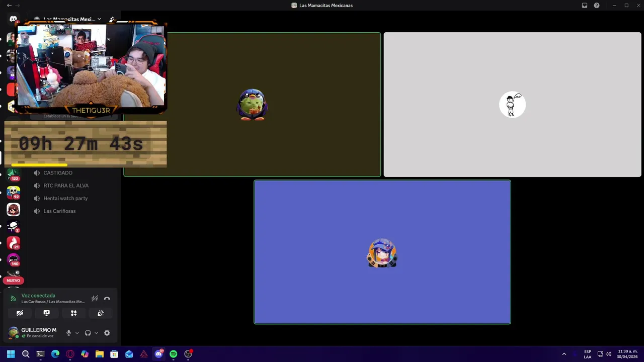Screen dimensions: 644x362
Task: Open input device options arrow
Action: 77,333
